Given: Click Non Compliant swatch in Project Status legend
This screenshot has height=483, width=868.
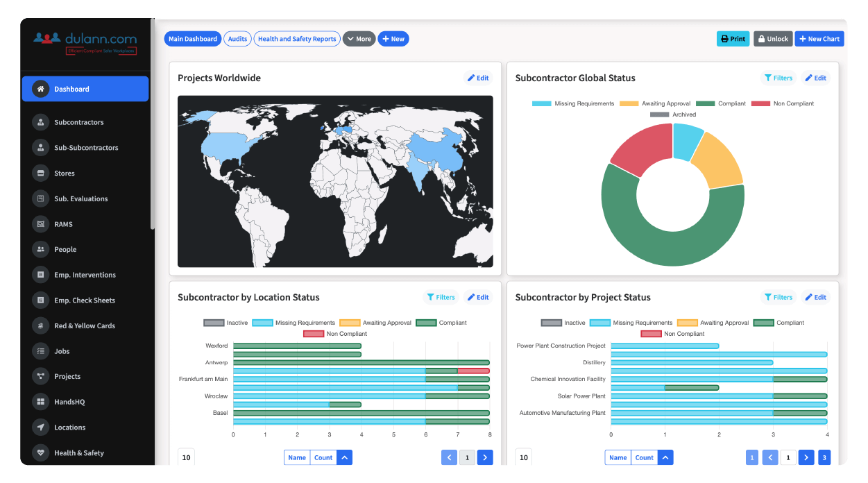Looking at the screenshot, I should coord(651,334).
